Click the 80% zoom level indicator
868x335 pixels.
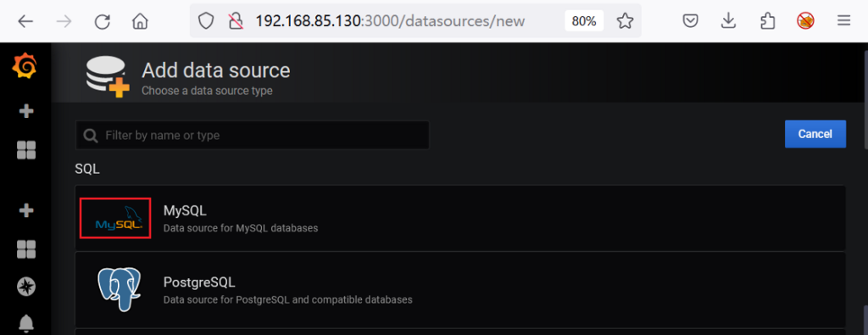point(584,21)
